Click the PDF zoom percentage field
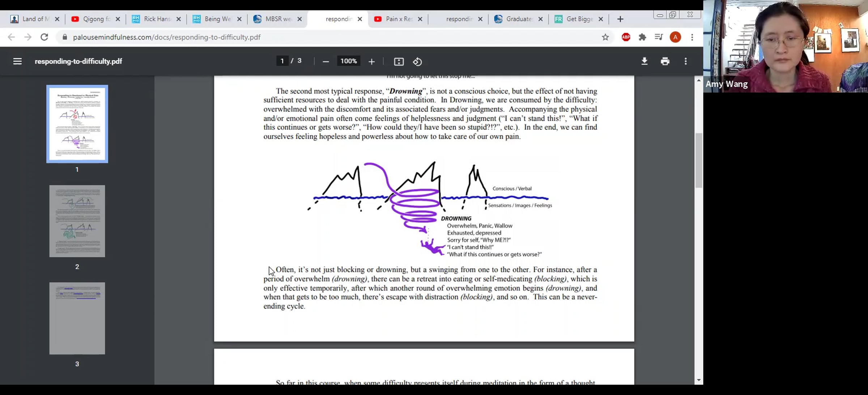The width and height of the screenshot is (868, 395). [x=348, y=61]
